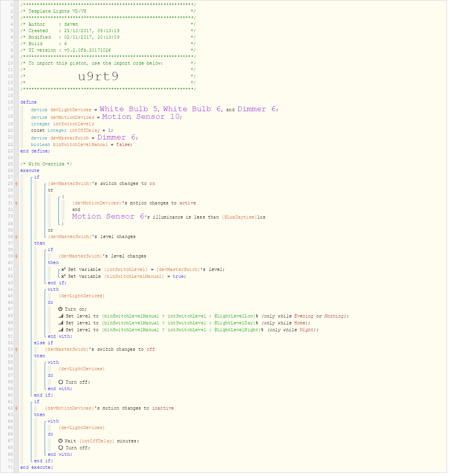The image size is (450, 476).
Task: Select the import code 'u9rt9'
Action: tap(99, 76)
